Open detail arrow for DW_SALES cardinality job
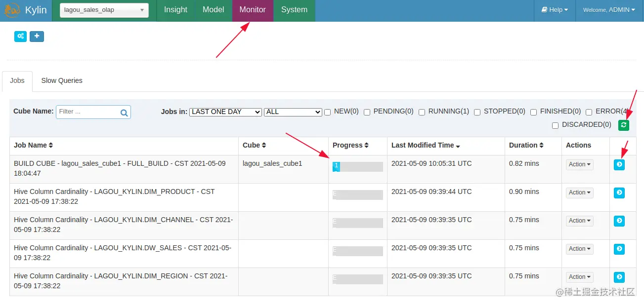The width and height of the screenshot is (644, 306). [619, 249]
